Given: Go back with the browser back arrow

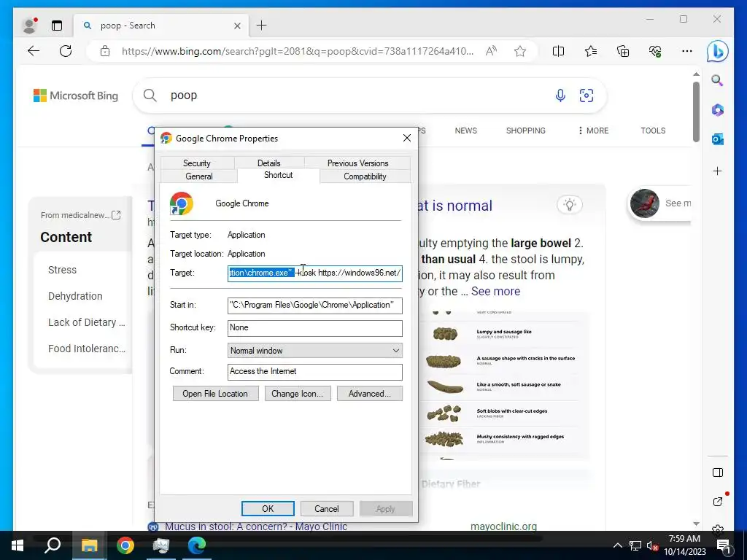Looking at the screenshot, I should tap(34, 51).
